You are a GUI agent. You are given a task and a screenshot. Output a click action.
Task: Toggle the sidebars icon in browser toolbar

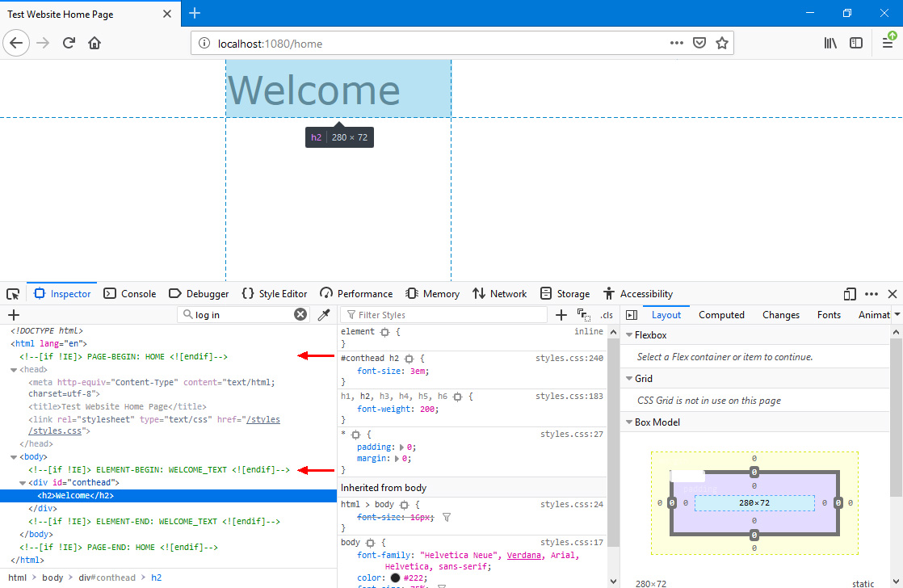856,43
